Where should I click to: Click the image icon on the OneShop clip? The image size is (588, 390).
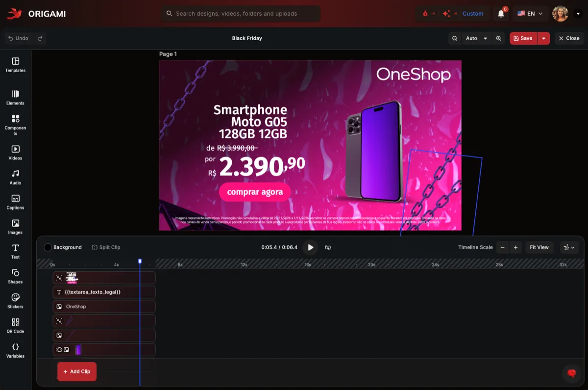[x=59, y=307]
